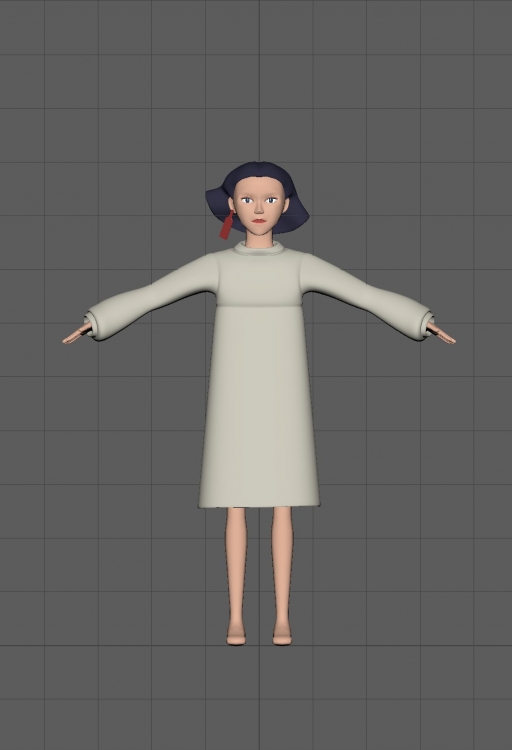Click the foot opposite the ribbon side

tap(282, 635)
